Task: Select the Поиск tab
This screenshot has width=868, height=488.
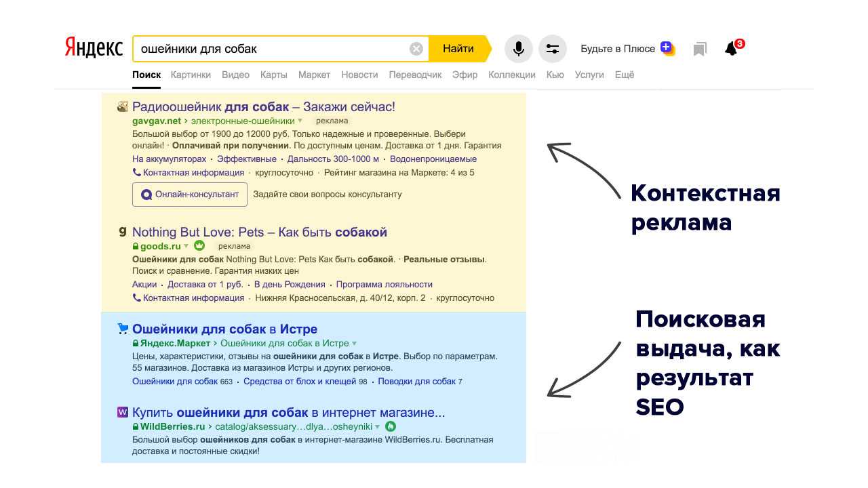Action: [146, 75]
